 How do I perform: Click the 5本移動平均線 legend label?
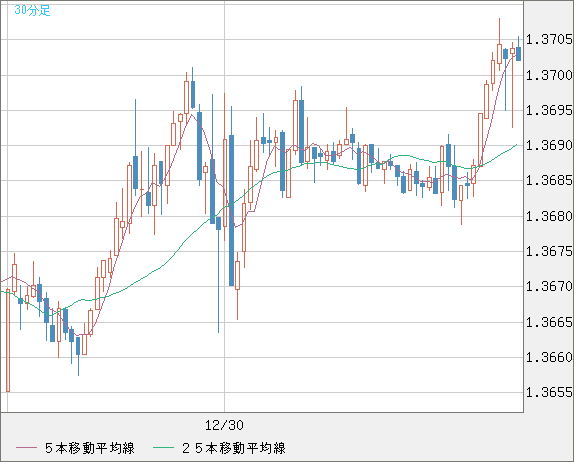(90, 448)
